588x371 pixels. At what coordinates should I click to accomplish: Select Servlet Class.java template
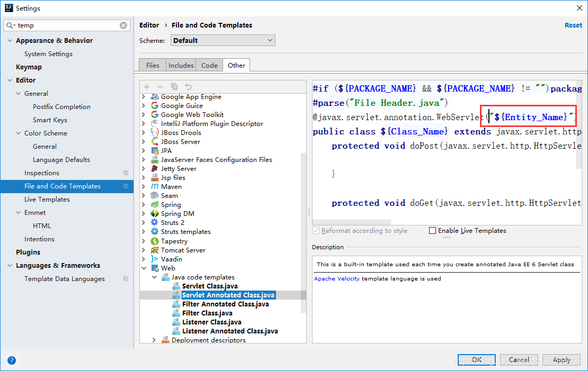(210, 286)
